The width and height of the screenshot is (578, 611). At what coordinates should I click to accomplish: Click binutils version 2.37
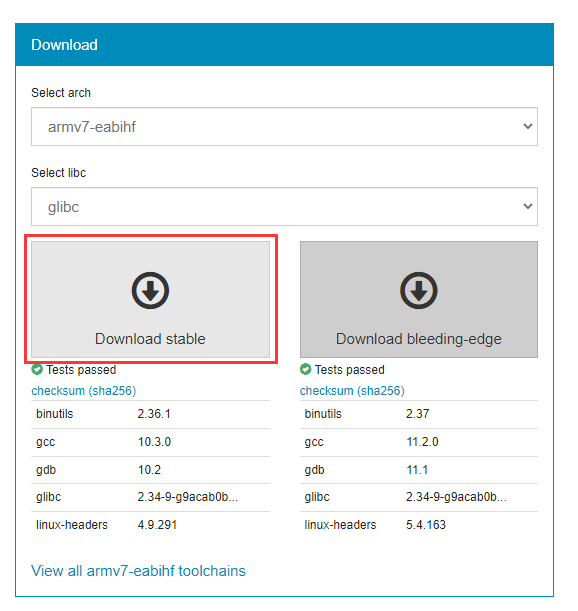417,414
